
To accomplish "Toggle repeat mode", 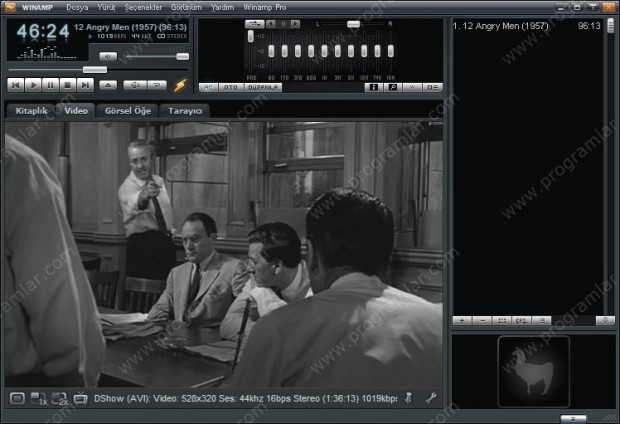I will [x=157, y=85].
